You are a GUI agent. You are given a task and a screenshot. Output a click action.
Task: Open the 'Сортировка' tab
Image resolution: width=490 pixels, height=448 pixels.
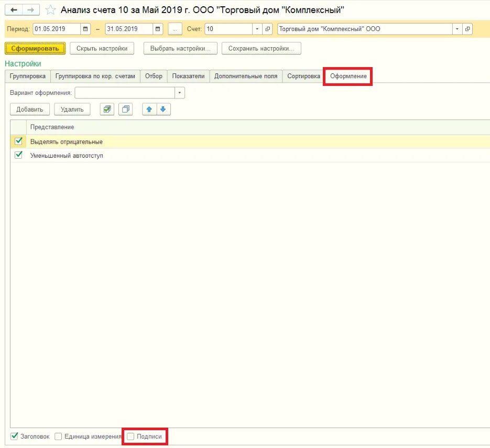pos(304,76)
